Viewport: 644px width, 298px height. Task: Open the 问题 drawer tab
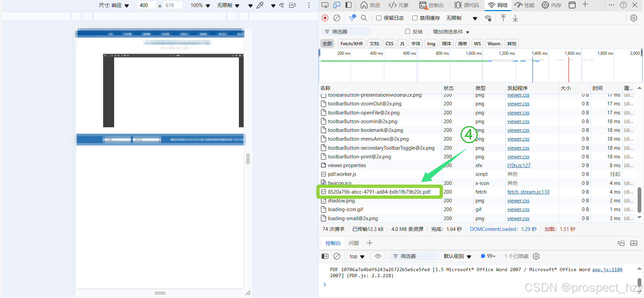354,243
